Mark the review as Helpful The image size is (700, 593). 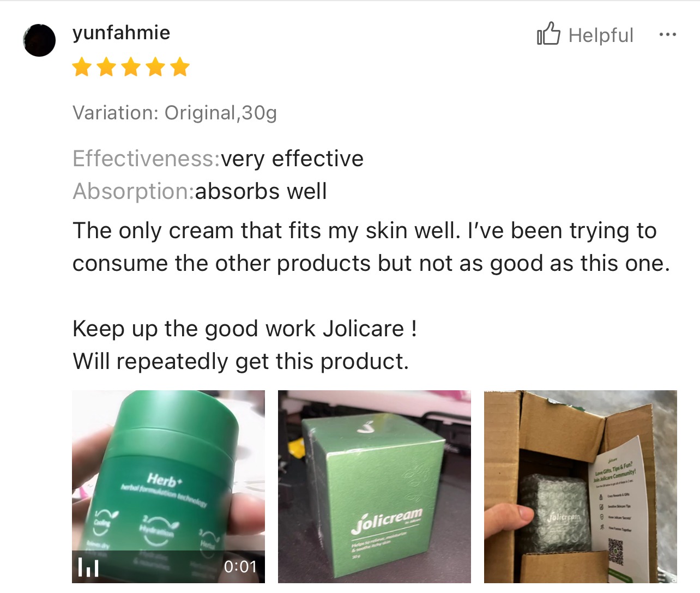pos(585,34)
